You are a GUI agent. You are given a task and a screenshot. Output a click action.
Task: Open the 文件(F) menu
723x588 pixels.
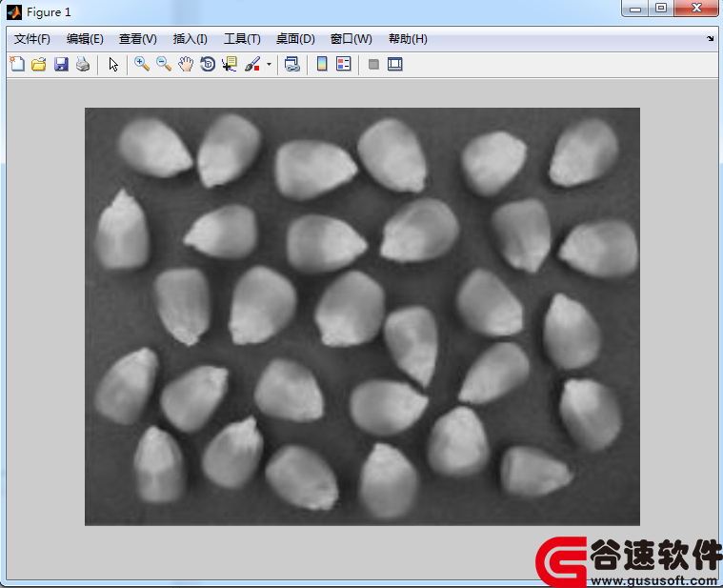(31, 39)
